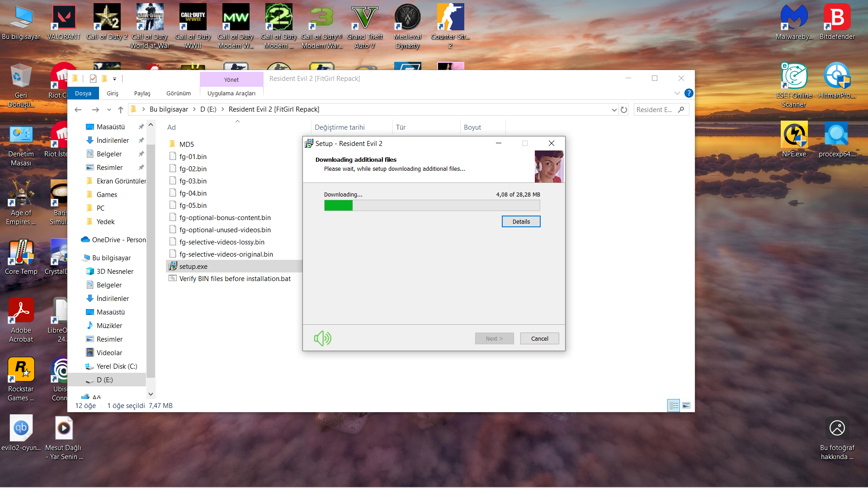This screenshot has width=868, height=488.
Task: Toggle the installer music speaker icon
Action: (323, 338)
